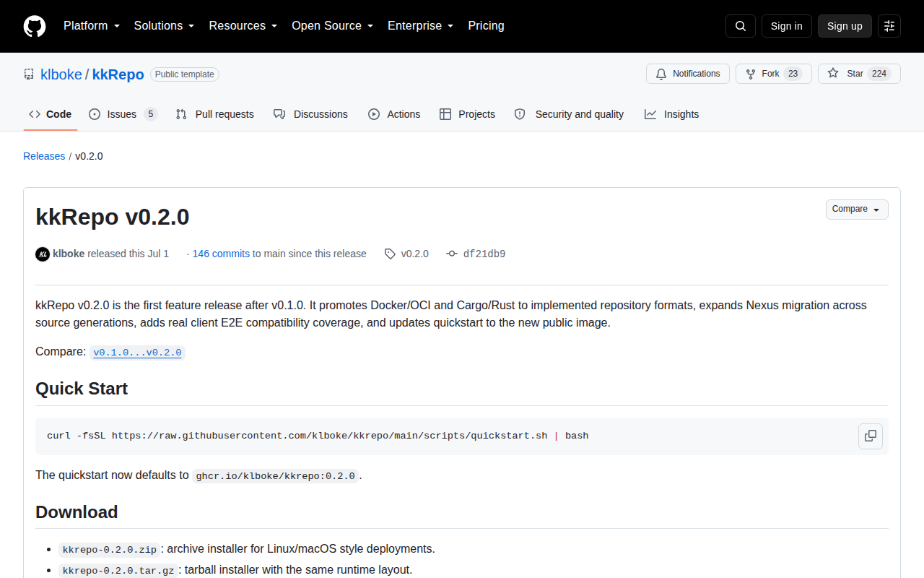Image resolution: width=924 pixels, height=578 pixels.
Task: Open the Discussions tab
Action: coord(310,114)
